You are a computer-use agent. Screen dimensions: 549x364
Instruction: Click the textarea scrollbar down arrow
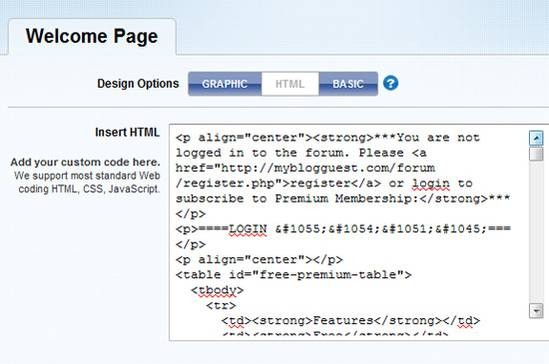536,310
